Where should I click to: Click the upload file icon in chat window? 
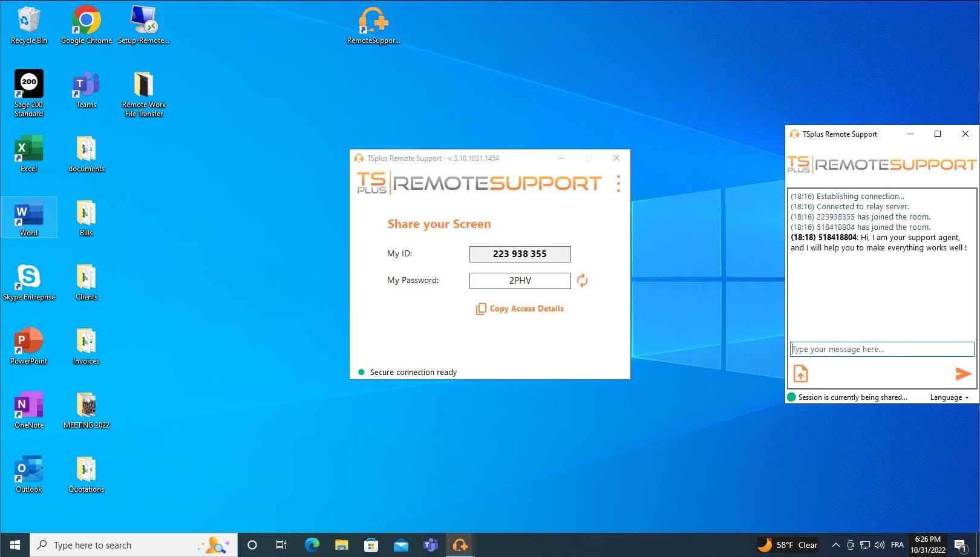click(800, 374)
